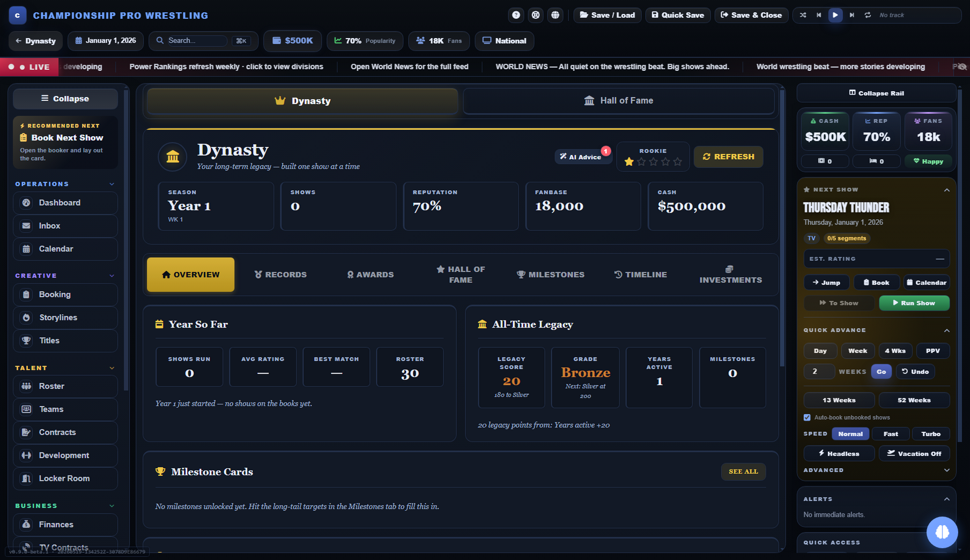Screen dimensions: 970x560
Task: Expand the Advanced options
Action: click(x=946, y=470)
